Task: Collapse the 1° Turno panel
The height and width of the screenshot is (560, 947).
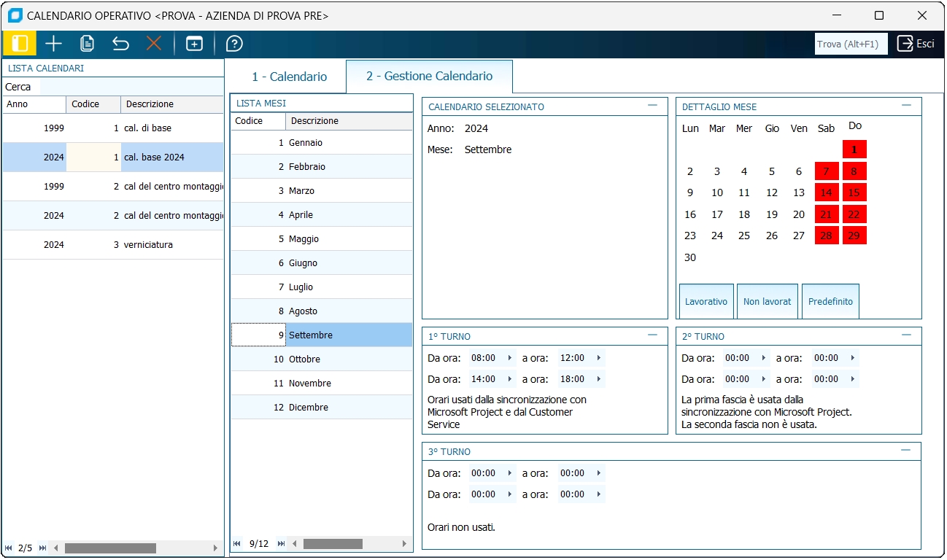Action: pyautogui.click(x=652, y=335)
